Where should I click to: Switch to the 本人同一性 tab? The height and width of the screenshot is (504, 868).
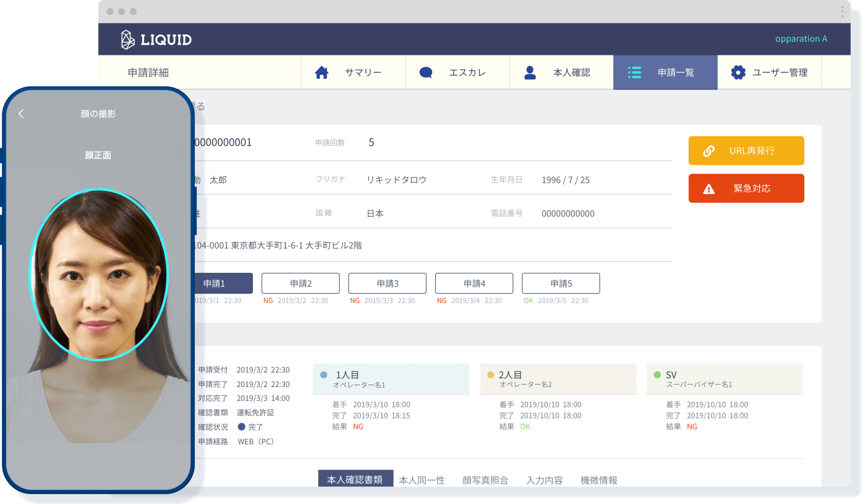coord(421,480)
